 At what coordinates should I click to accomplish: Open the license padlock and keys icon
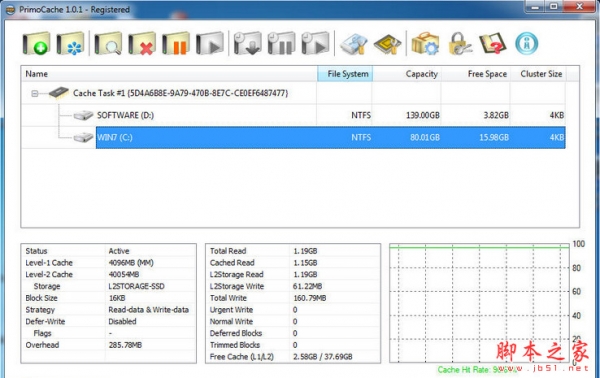pyautogui.click(x=459, y=44)
